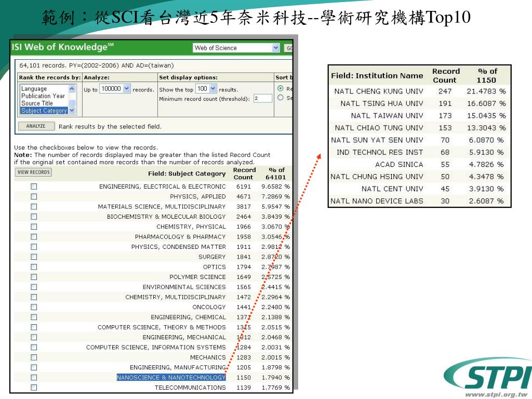
Task: Check the Pharmacology & Pharmacy checkbox
Action: (x=34, y=236)
